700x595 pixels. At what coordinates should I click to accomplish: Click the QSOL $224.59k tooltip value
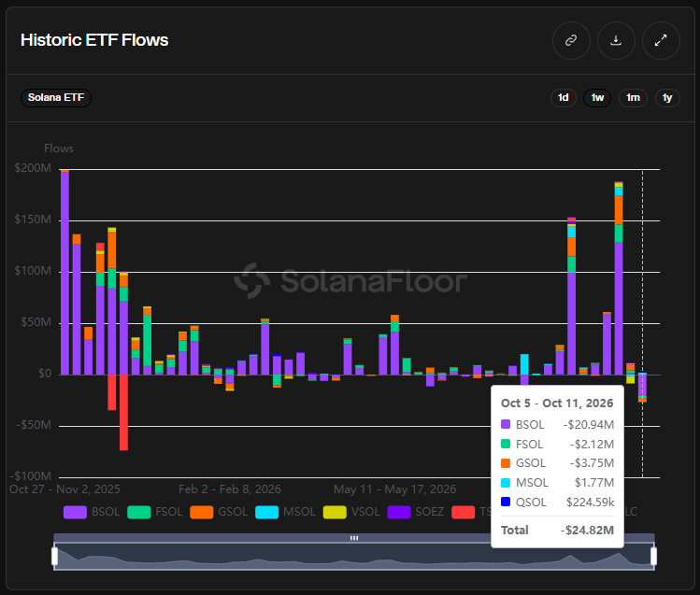tap(590, 503)
